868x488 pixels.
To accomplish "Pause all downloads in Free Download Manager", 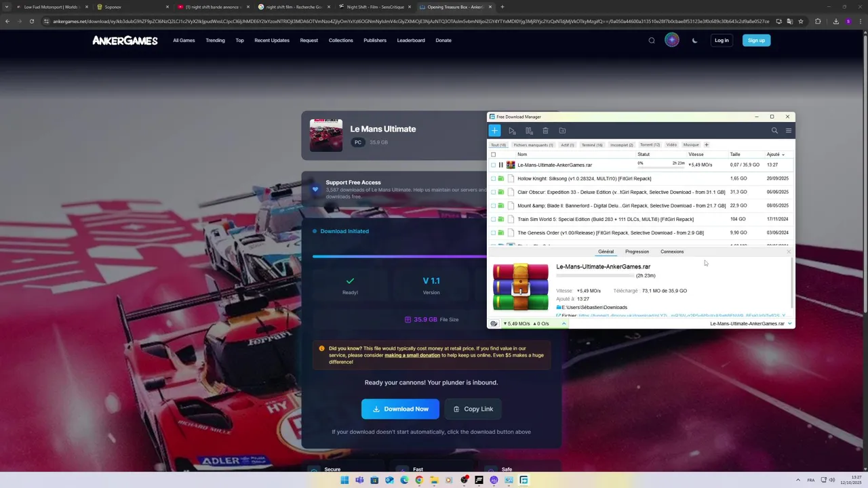I will point(529,131).
